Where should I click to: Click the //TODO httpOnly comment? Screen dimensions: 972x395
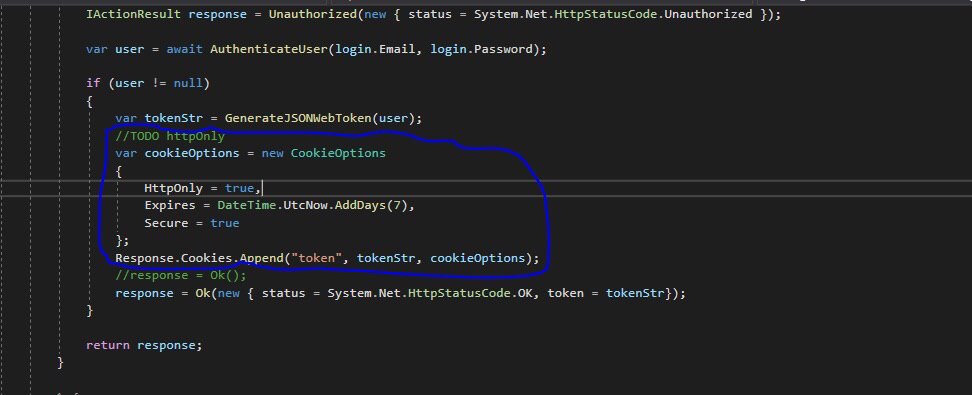(170, 136)
